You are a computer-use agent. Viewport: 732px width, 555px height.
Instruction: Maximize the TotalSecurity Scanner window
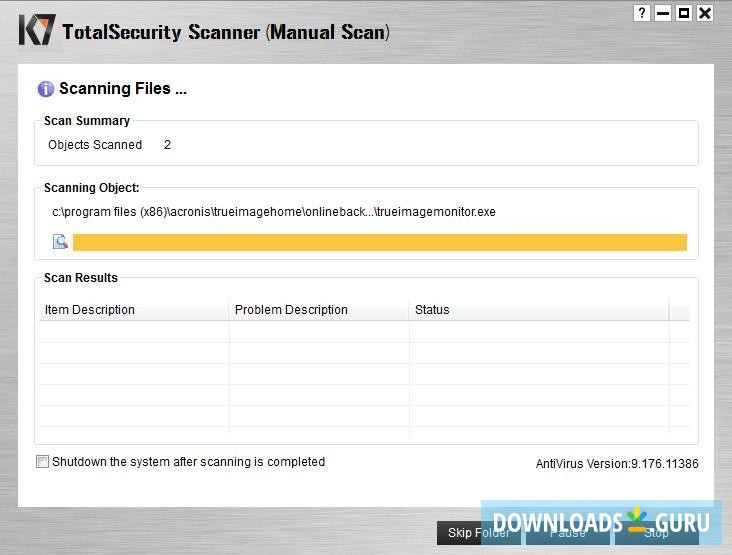(x=684, y=13)
